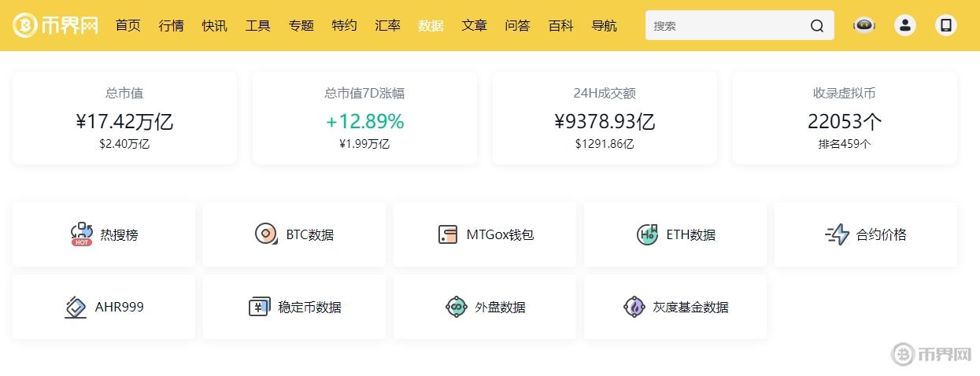
Task: Click the 排名459个 text
Action: point(845,144)
